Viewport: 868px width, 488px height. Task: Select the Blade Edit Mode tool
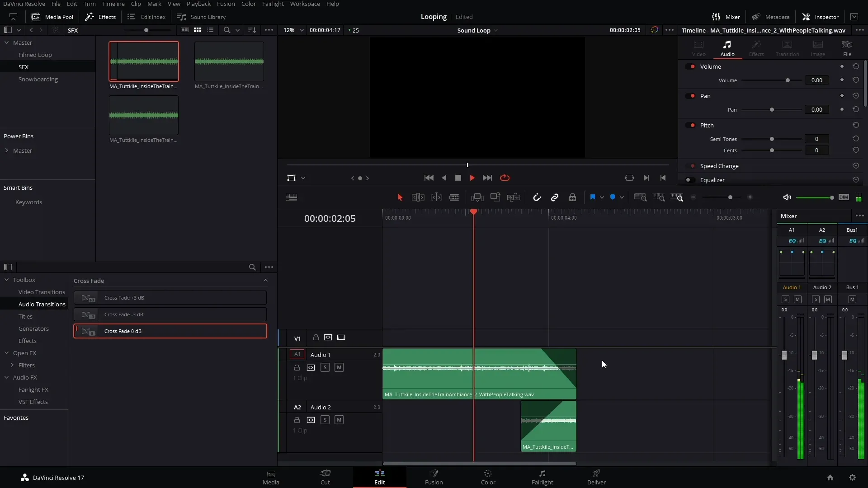pyautogui.click(x=454, y=197)
